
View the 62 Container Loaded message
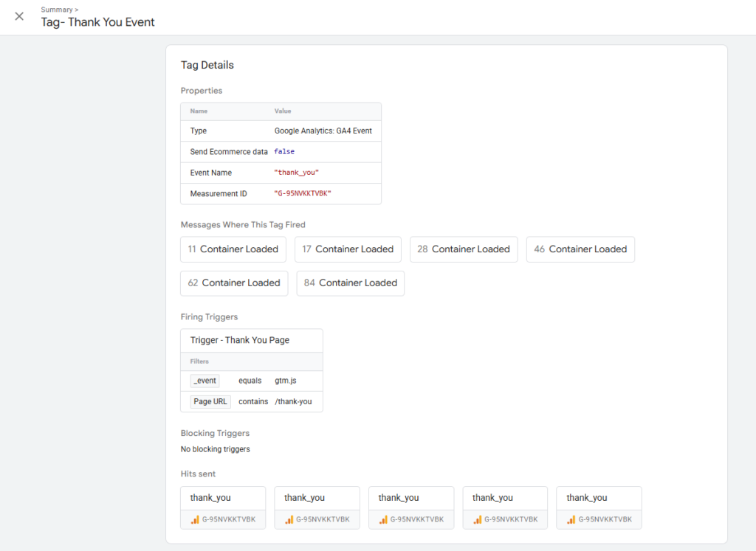click(234, 283)
